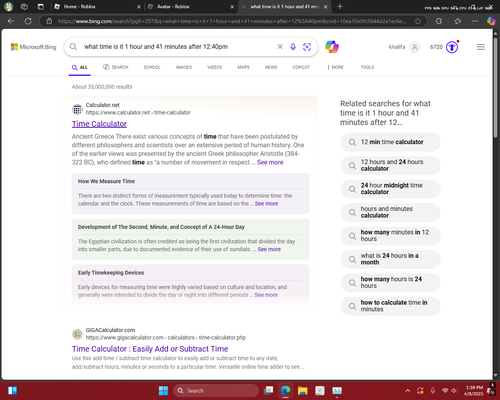Close the current Bing search tab
500x400 pixels.
point(325,7)
